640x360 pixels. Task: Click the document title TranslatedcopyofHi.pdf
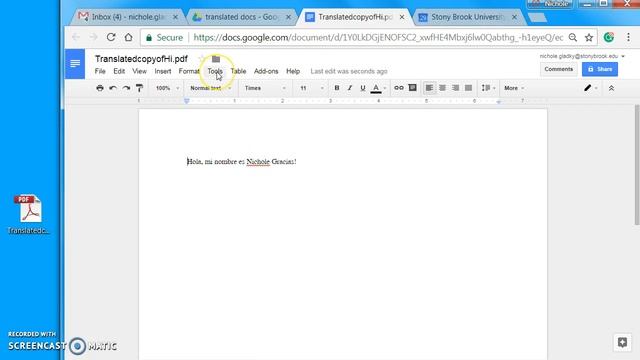141,59
